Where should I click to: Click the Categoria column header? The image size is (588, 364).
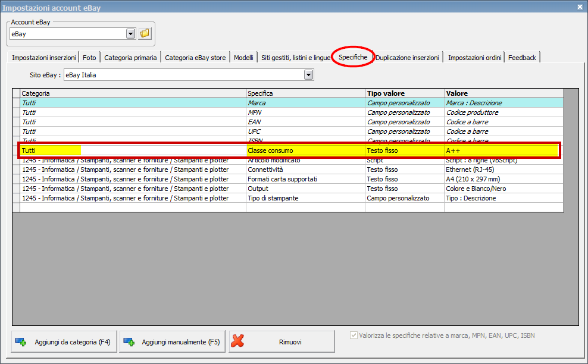(133, 93)
